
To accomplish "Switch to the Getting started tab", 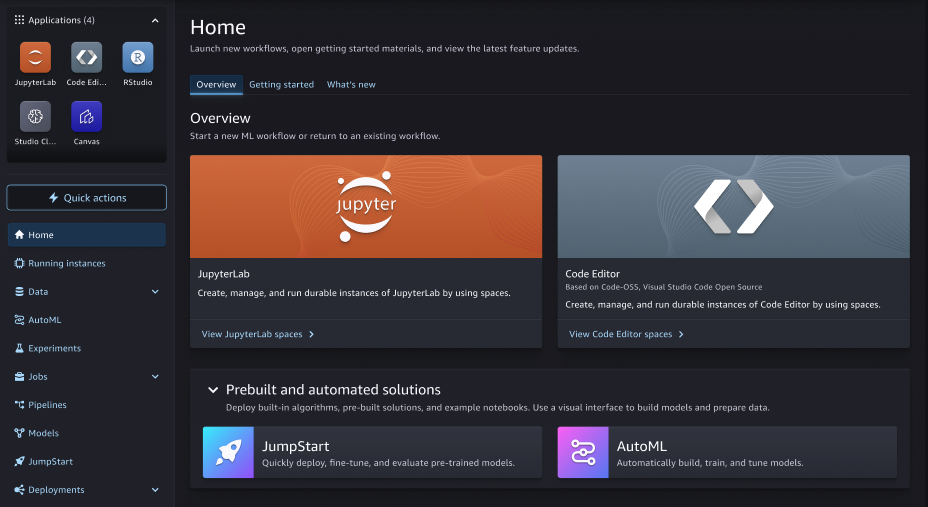I will [281, 85].
